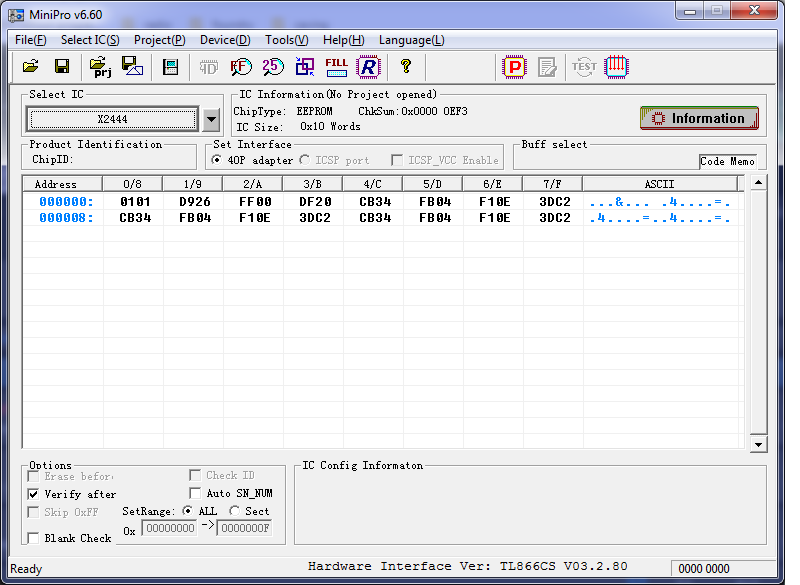The width and height of the screenshot is (800, 585).
Task: Enable the Auto SN_NUM checkbox
Action: tap(195, 493)
